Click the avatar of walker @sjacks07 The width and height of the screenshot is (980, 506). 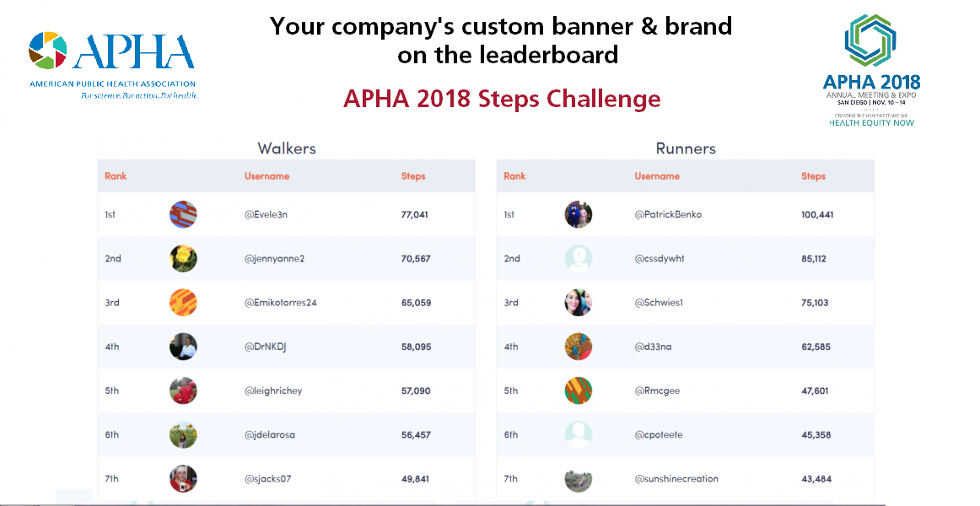[x=183, y=479]
